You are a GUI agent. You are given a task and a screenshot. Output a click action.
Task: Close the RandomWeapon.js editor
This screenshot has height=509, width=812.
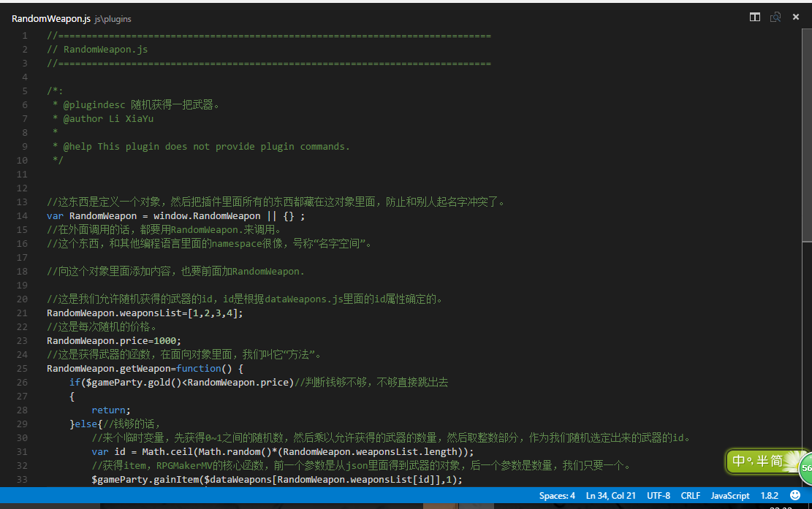click(x=796, y=17)
